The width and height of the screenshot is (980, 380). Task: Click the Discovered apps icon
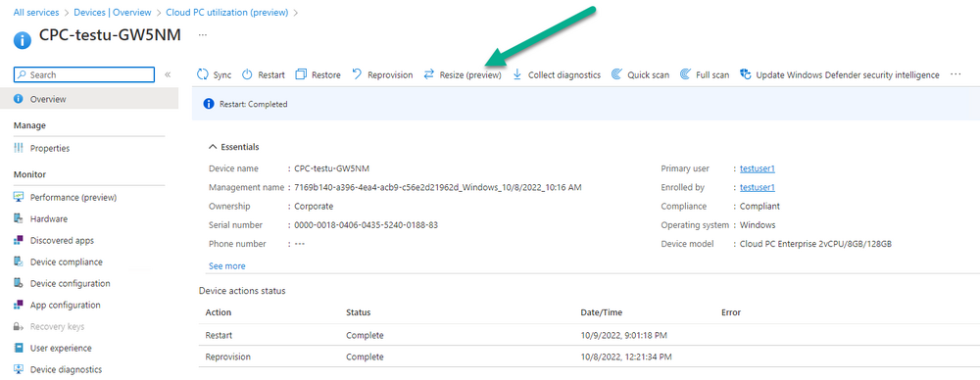(x=19, y=241)
